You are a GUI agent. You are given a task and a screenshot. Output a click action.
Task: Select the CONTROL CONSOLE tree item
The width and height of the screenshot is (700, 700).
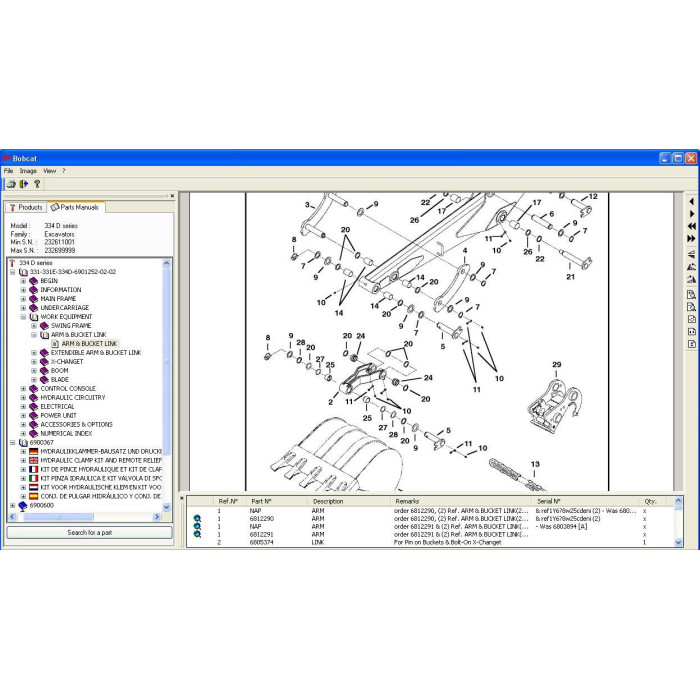coord(68,388)
